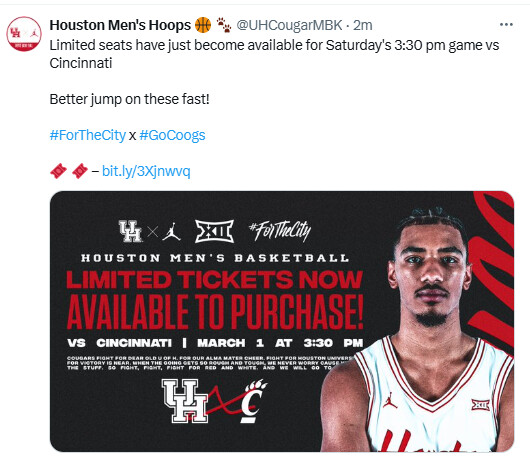Open the player photo in ticket graphic

pyautogui.click(x=417, y=328)
